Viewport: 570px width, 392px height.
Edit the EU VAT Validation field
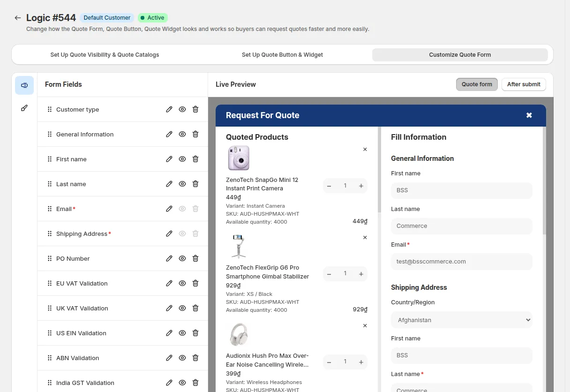coord(169,283)
